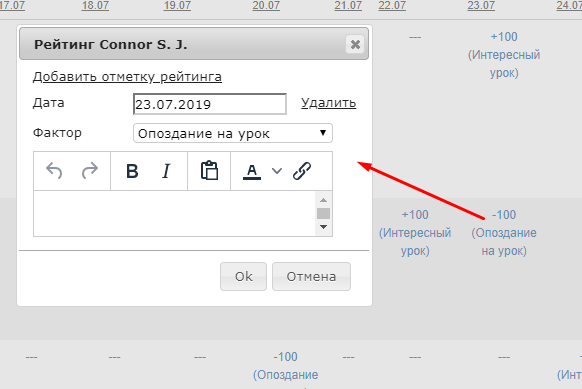
Task: Toggle bold formatting
Action: [132, 171]
